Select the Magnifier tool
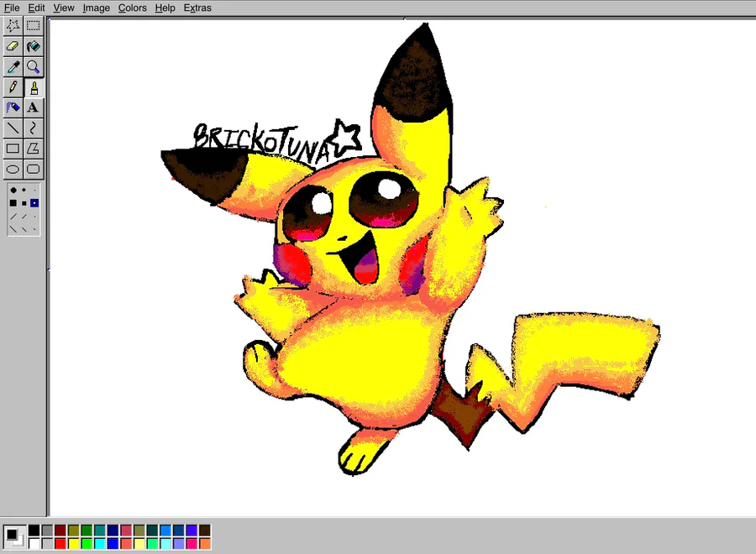The width and height of the screenshot is (756, 554). click(34, 67)
